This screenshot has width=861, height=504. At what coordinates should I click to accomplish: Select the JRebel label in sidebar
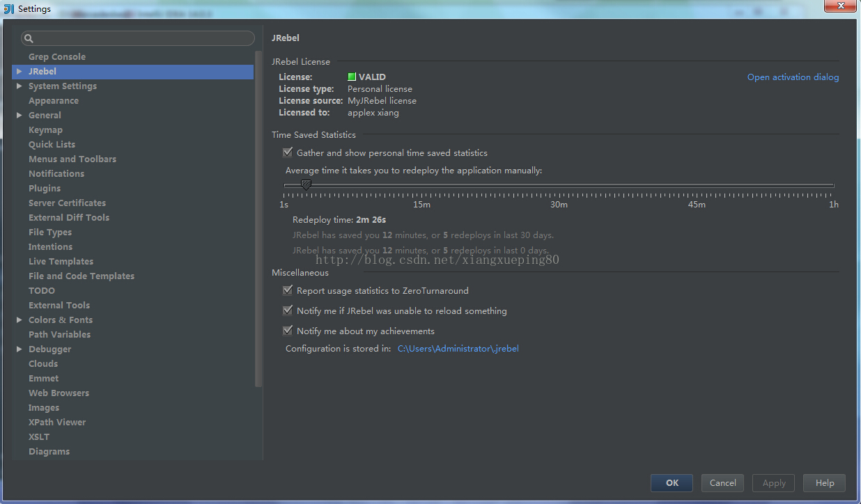click(x=42, y=72)
